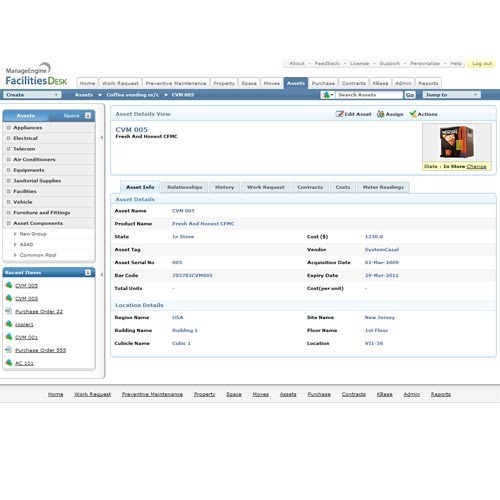The image size is (500, 500).
Task: Switch to the History tab
Action: click(224, 187)
